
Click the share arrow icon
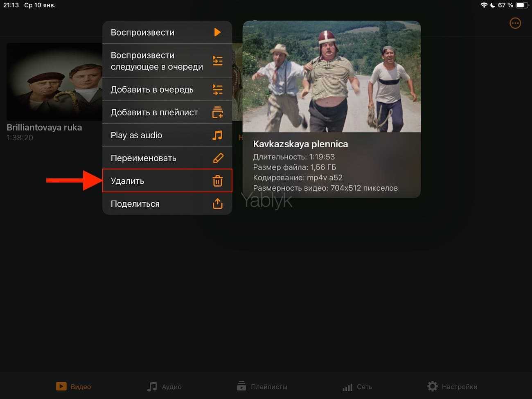[218, 204]
